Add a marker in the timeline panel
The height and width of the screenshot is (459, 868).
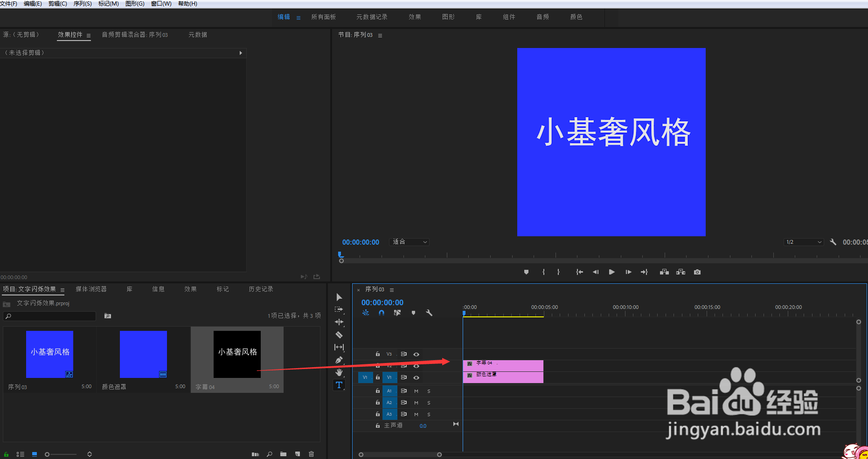click(x=413, y=313)
